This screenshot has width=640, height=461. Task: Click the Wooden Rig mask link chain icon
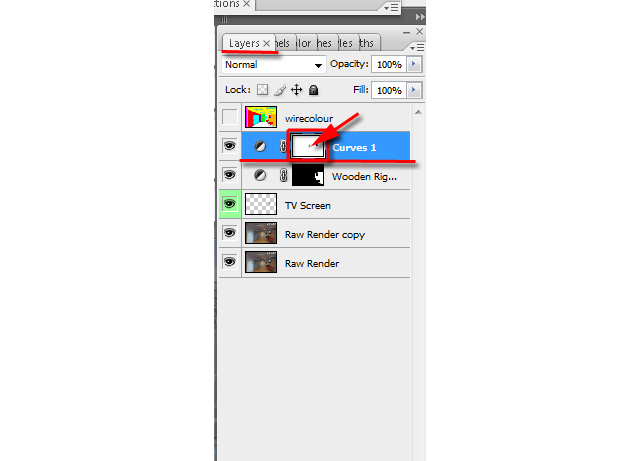(x=283, y=176)
